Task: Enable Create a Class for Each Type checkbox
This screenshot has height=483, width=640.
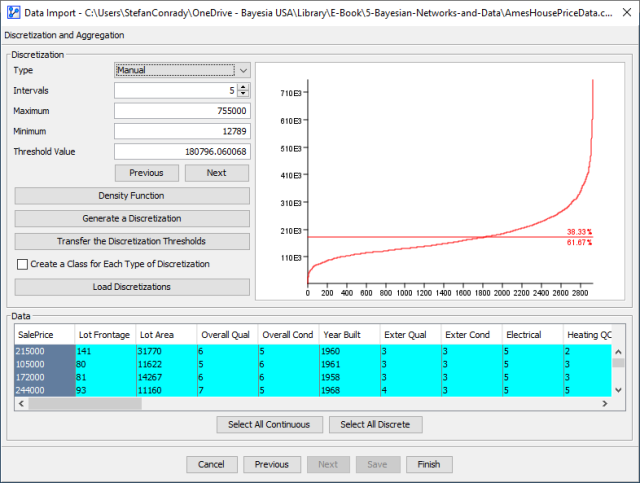Action: [22, 264]
